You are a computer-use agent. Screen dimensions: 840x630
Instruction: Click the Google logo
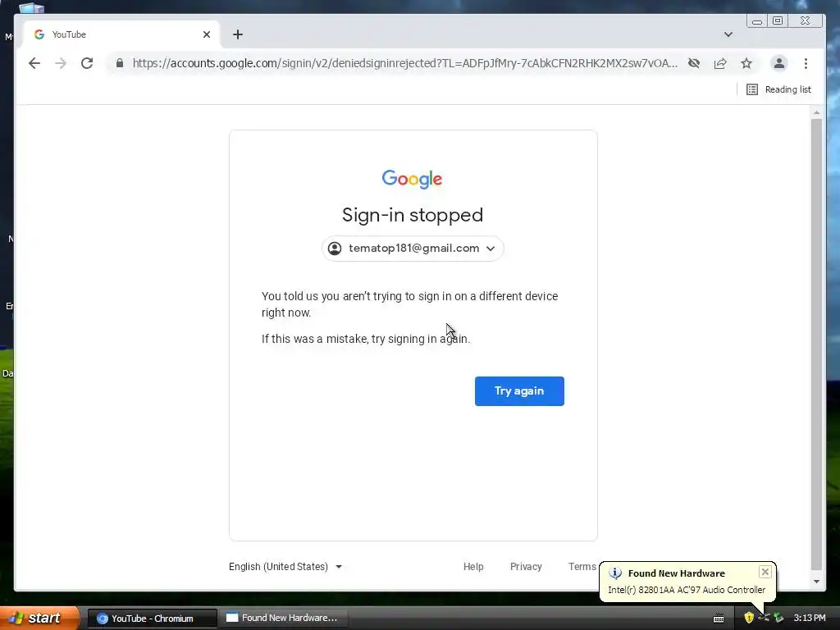412,179
